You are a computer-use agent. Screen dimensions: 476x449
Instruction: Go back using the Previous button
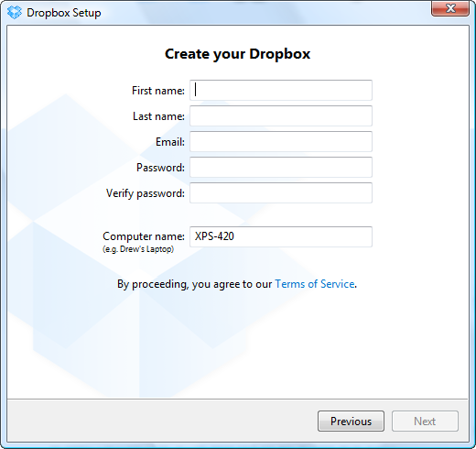point(351,422)
